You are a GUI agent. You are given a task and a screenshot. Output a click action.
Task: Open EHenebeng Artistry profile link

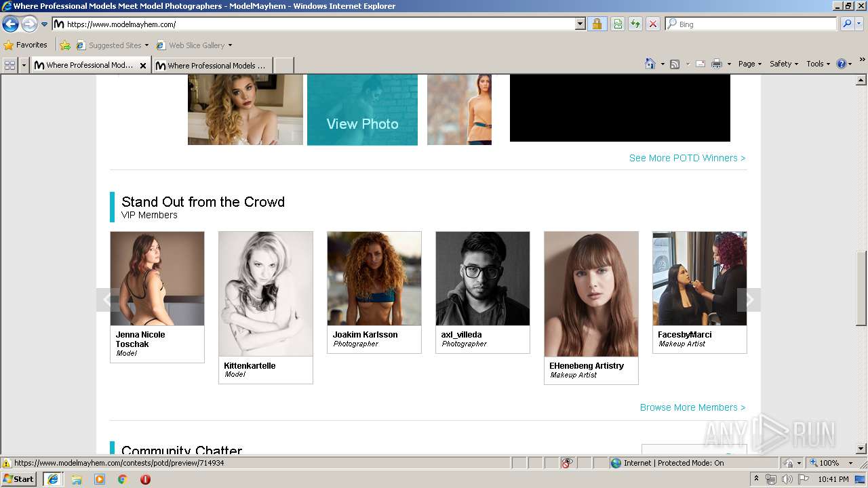pos(587,365)
